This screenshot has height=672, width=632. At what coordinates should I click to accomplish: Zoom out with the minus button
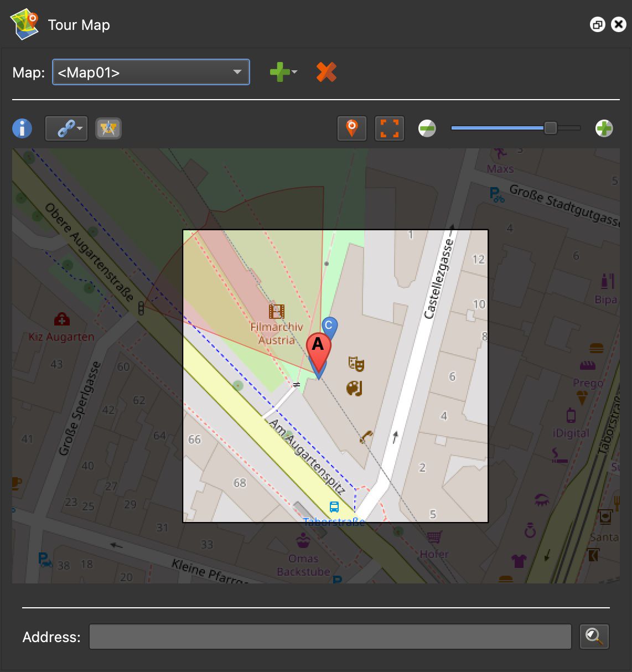[x=427, y=128]
